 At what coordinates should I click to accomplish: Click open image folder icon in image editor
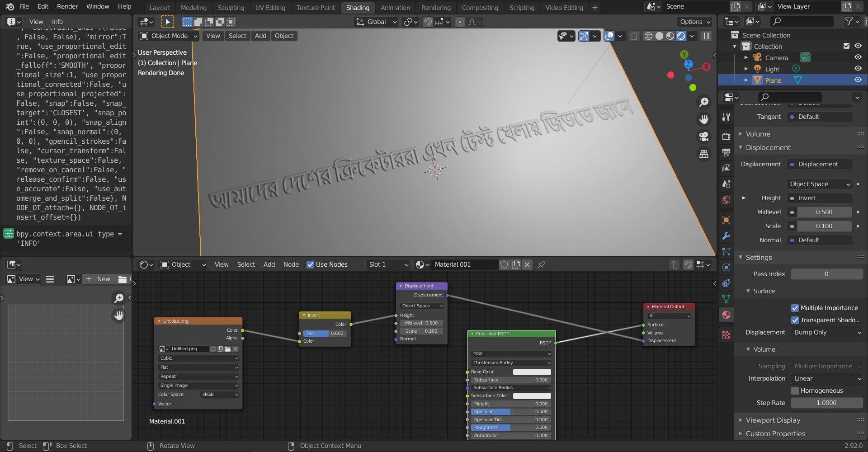click(x=123, y=279)
